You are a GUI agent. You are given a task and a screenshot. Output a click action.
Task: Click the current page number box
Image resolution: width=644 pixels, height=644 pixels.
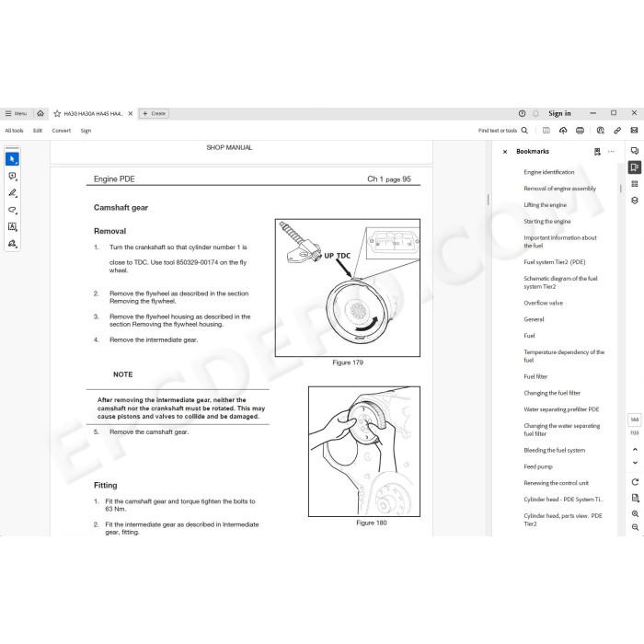tap(635, 420)
